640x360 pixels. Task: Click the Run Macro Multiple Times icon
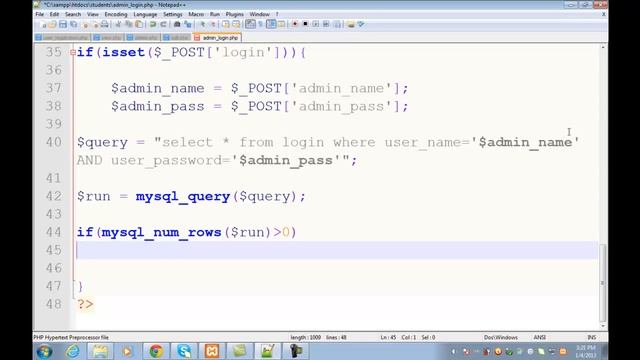click(x=326, y=24)
